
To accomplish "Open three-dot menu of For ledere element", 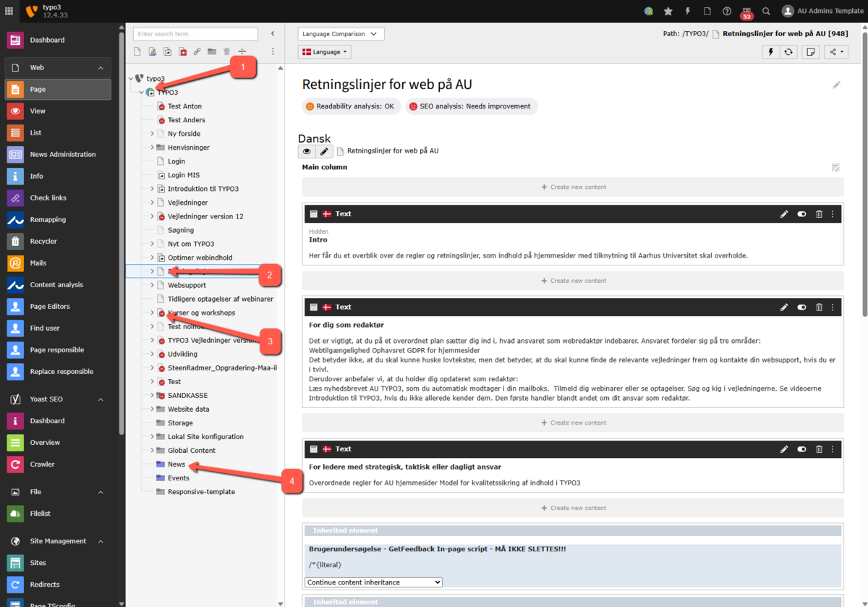I will pyautogui.click(x=833, y=449).
